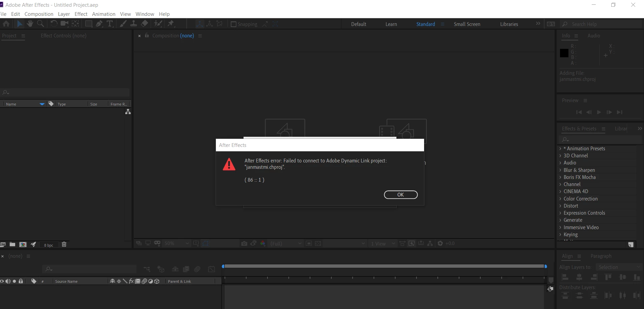
Task: Open the Align Layers to Selection dropdown
Action: (619, 267)
